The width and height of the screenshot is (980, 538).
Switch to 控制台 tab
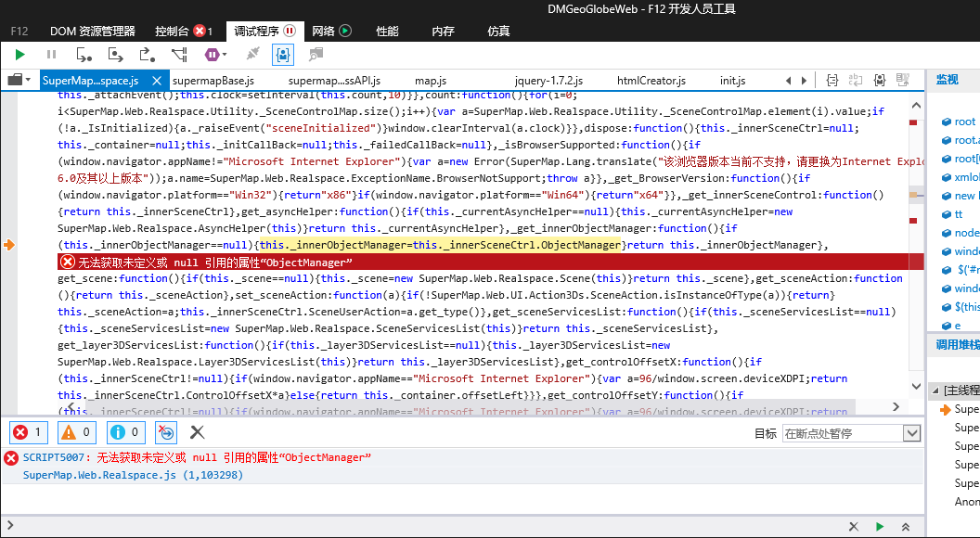pyautogui.click(x=184, y=31)
